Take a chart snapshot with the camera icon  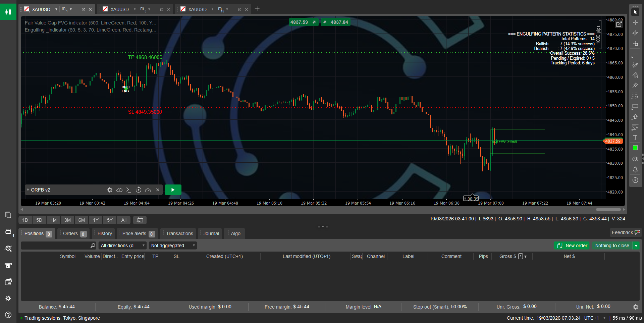pyautogui.click(x=635, y=159)
